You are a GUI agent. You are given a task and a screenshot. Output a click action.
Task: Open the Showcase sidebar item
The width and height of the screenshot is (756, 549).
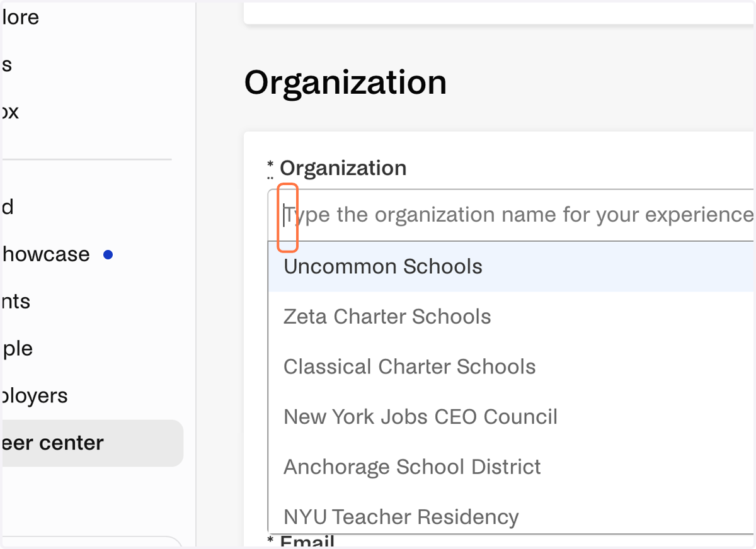point(46,254)
